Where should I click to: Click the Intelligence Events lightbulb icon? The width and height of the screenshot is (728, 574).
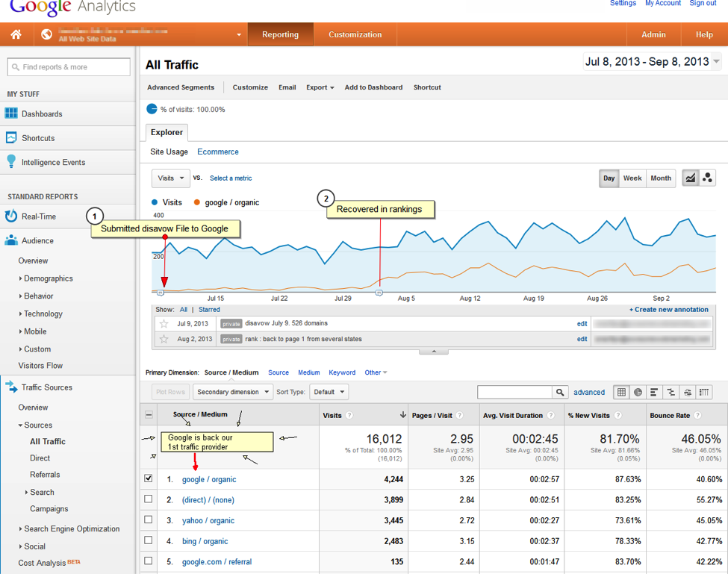tap(11, 161)
